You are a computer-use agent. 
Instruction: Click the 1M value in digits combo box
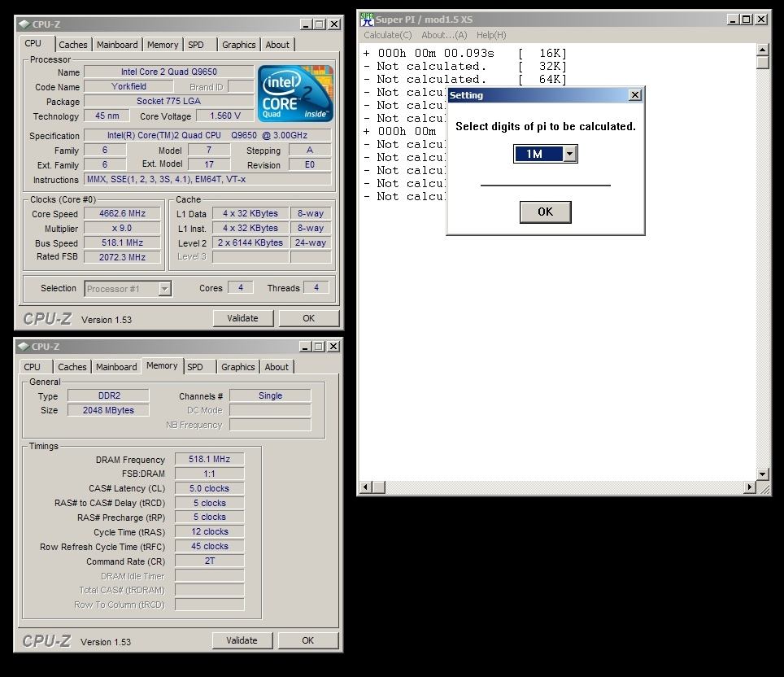coord(538,154)
